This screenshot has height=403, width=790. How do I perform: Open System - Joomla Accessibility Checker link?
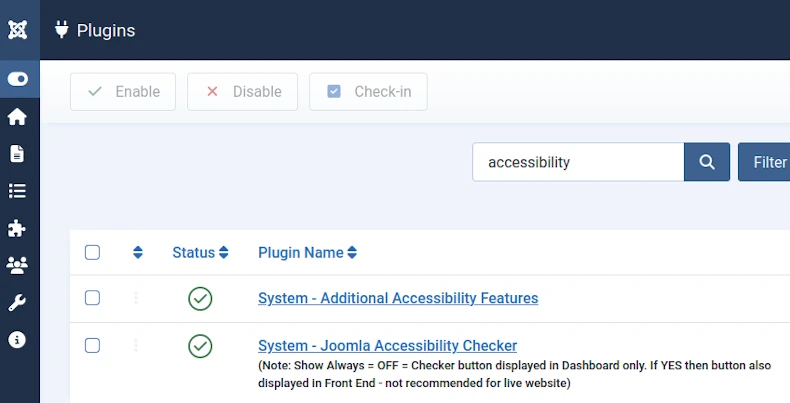tap(387, 346)
